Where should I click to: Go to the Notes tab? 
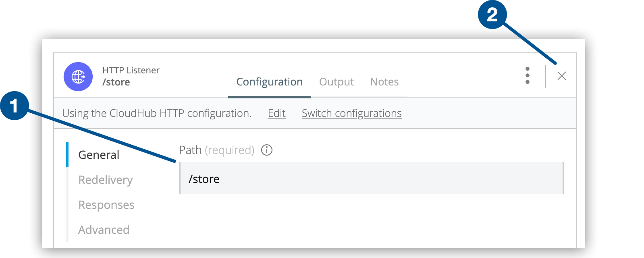click(x=384, y=82)
